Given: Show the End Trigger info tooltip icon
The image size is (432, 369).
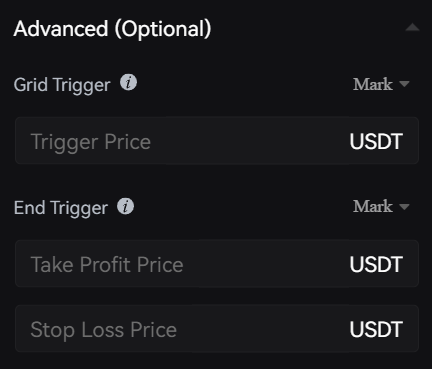Looking at the screenshot, I should point(125,206).
